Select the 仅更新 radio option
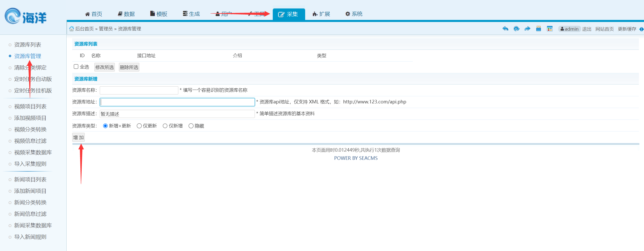Image resolution: width=644 pixels, height=251 pixels. [x=139, y=126]
